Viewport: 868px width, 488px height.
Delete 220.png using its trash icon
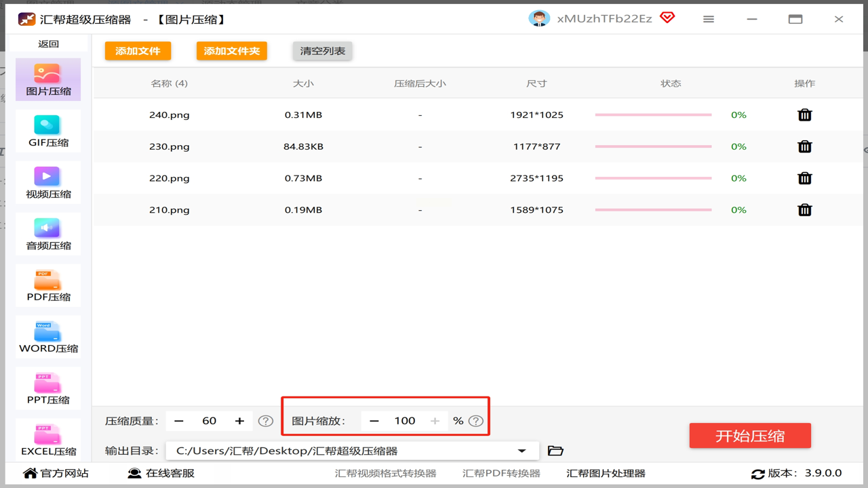click(804, 178)
